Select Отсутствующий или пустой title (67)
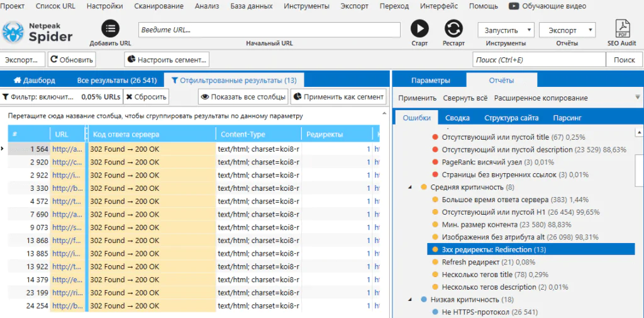 click(x=513, y=137)
